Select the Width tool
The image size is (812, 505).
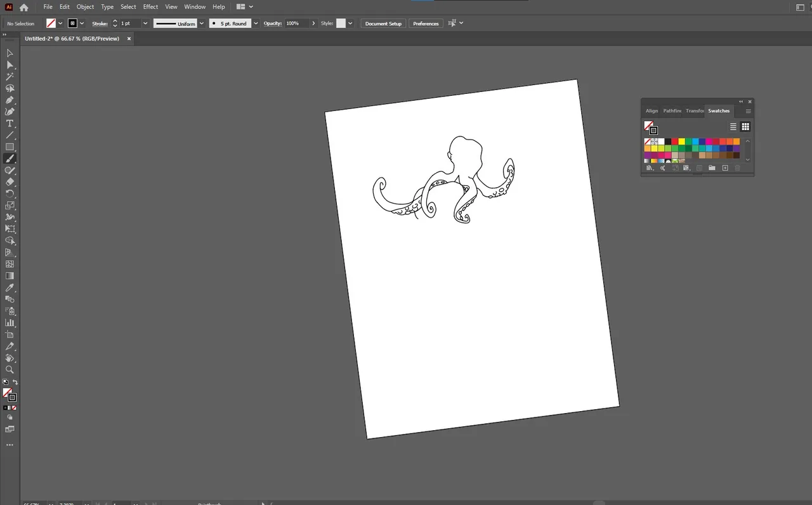click(x=10, y=218)
